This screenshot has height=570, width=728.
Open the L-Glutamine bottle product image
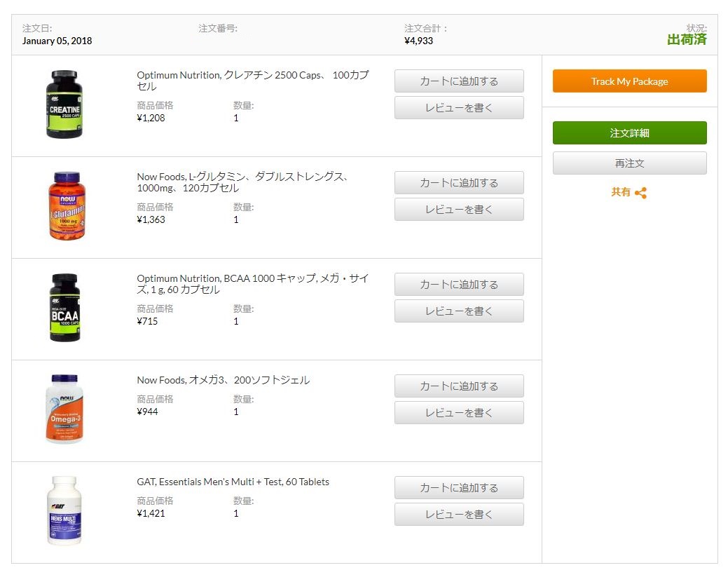[64, 206]
